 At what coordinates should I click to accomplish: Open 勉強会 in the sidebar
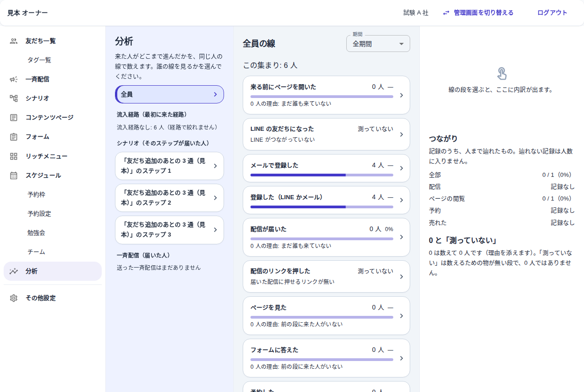coord(36,233)
